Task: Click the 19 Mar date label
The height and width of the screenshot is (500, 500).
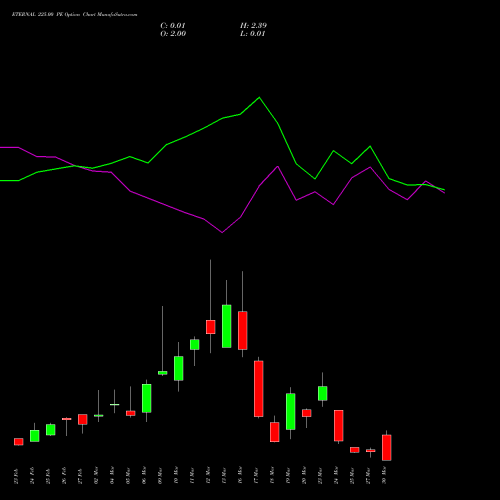Action: [288, 475]
